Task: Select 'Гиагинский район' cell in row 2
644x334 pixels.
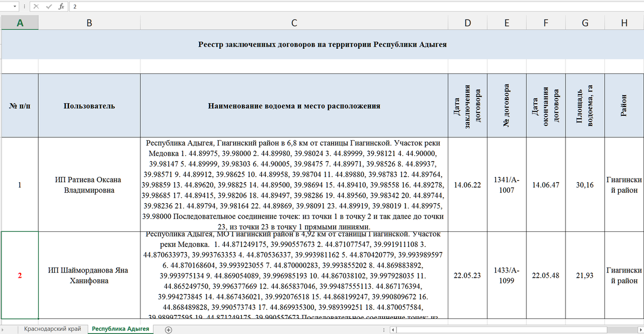Action: [624, 275]
